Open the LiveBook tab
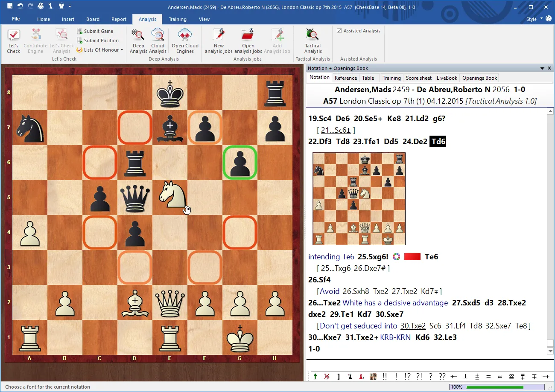This screenshot has width=555, height=392. point(447,78)
